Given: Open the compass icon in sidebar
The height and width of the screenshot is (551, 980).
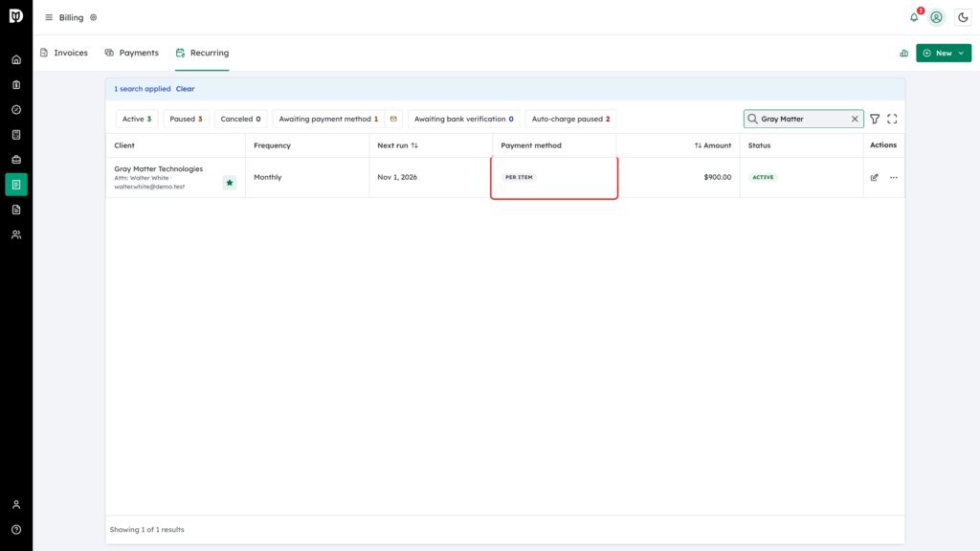Looking at the screenshot, I should tap(16, 110).
